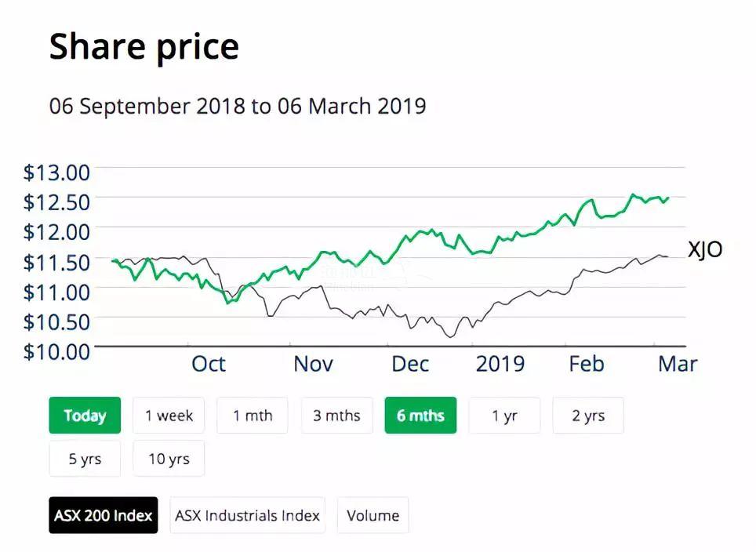Set the chart to 3 mths
The width and height of the screenshot is (756, 552).
(336, 416)
